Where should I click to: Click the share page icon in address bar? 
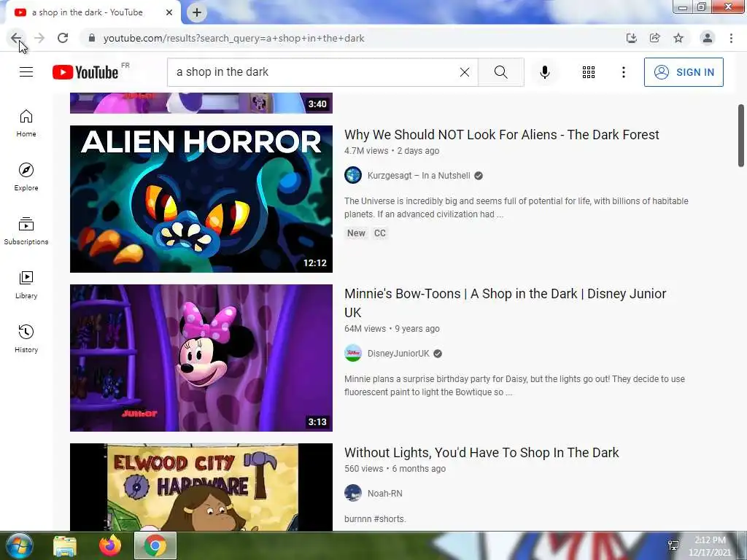point(655,38)
